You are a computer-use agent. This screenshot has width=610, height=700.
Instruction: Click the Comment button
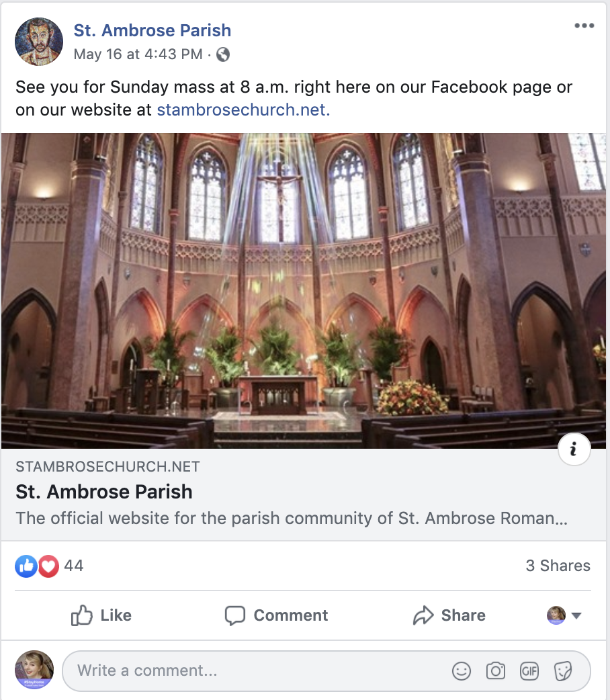point(276,615)
